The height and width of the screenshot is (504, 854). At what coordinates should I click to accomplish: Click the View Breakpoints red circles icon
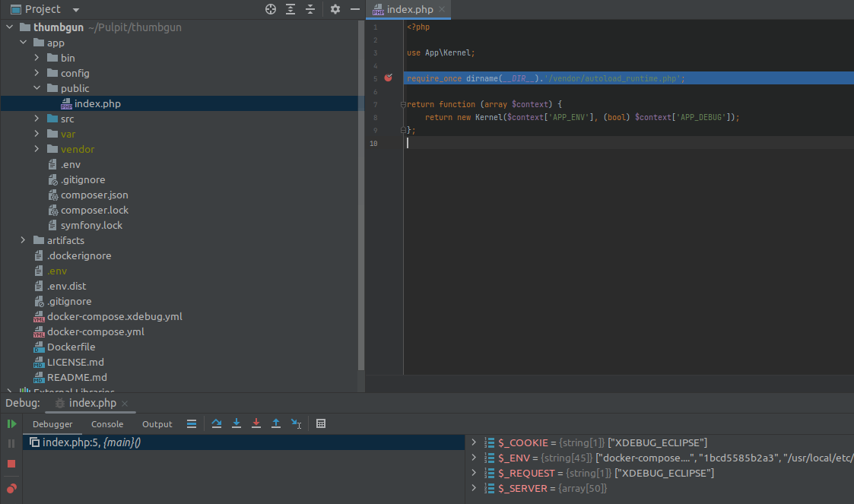(x=11, y=488)
